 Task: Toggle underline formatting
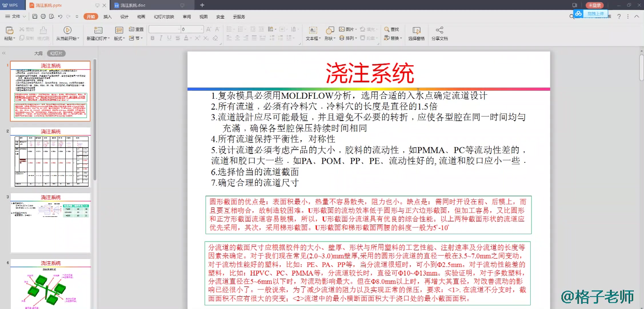[169, 38]
